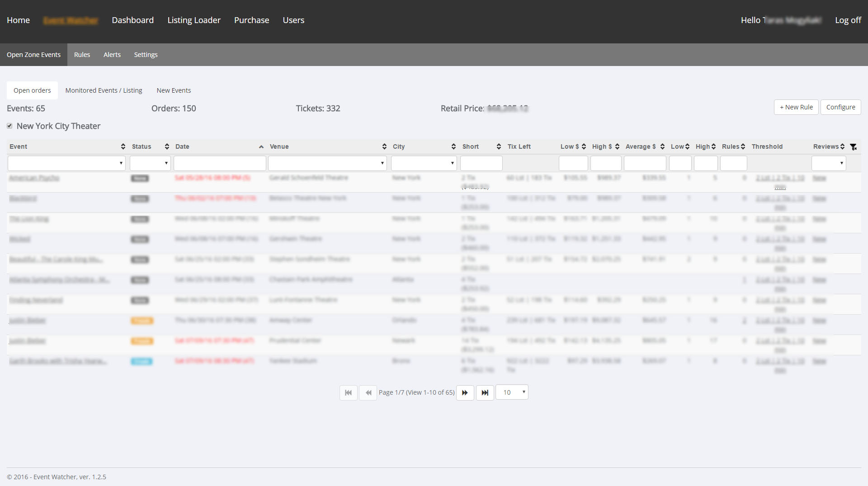Click the sort arrow on the Date column
The image size is (868, 486).
click(261, 146)
